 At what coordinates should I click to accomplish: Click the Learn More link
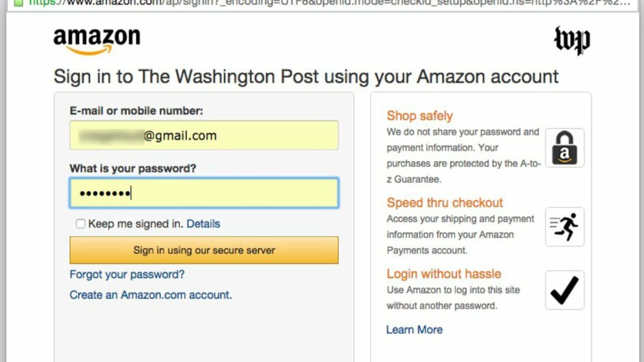pyautogui.click(x=414, y=330)
